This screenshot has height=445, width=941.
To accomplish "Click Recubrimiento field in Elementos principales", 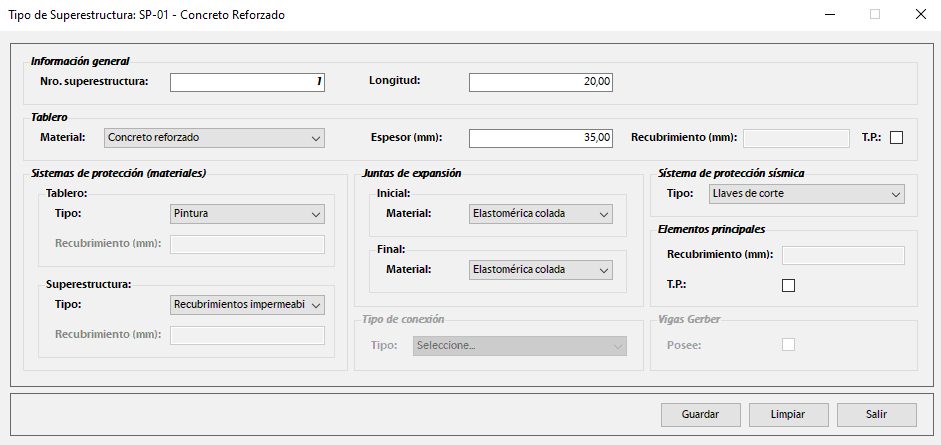I will point(842,255).
